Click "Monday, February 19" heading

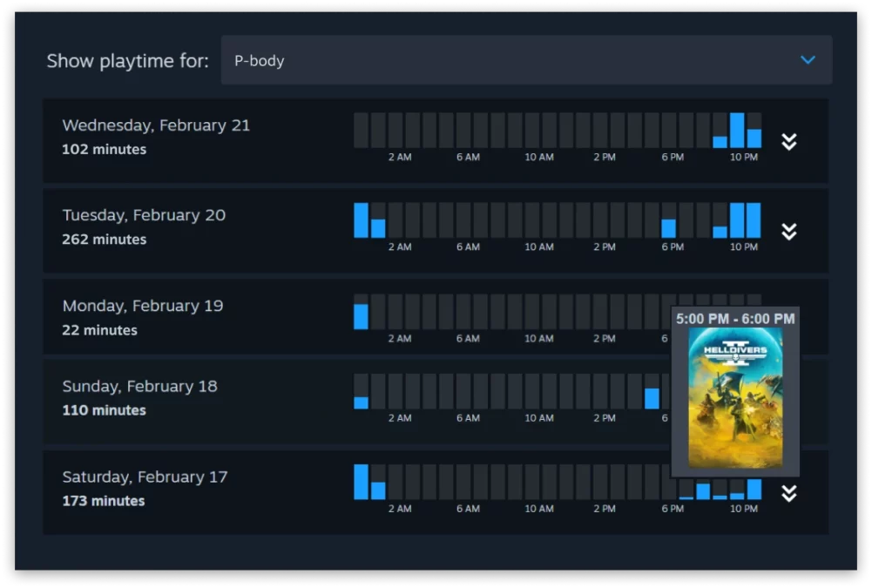coord(142,306)
